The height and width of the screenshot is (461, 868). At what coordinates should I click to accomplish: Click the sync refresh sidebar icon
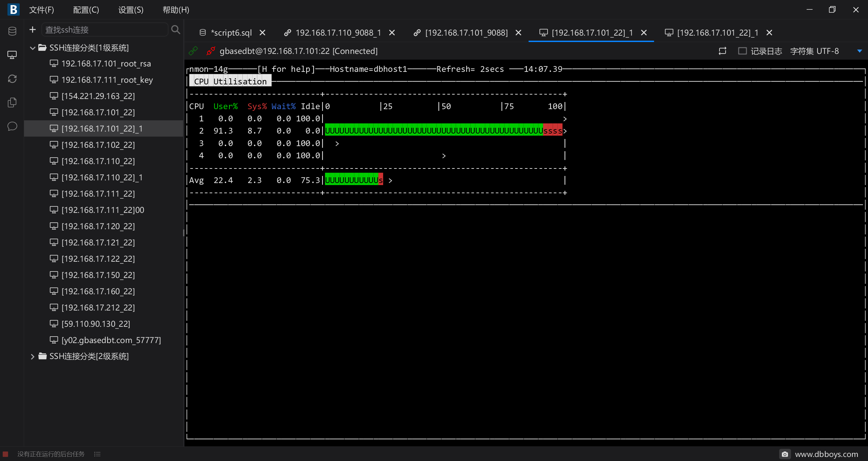pos(12,79)
